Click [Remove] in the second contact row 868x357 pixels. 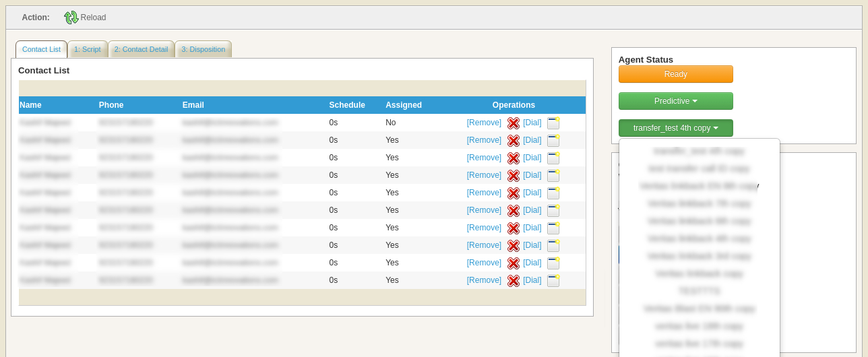pos(484,140)
